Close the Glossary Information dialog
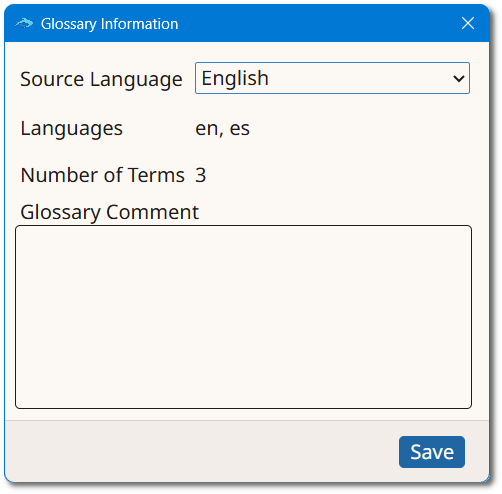 coord(468,23)
